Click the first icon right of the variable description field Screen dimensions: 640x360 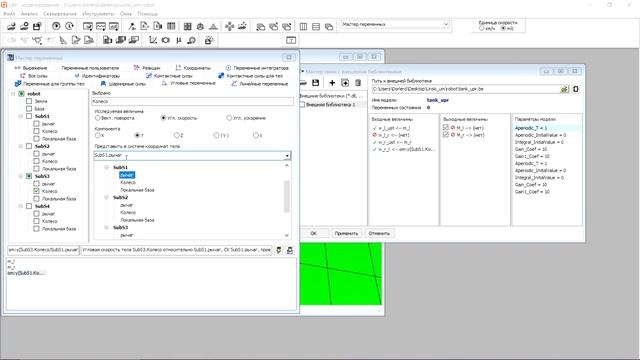pos(279,250)
